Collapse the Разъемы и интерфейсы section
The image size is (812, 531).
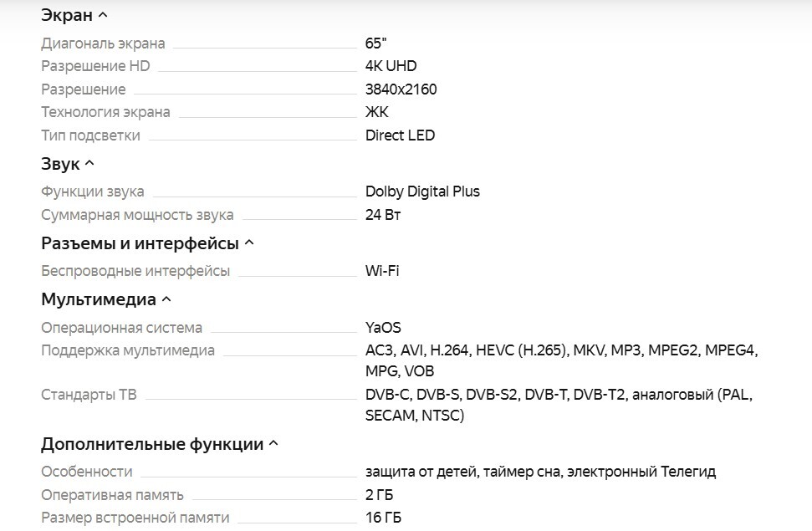[248, 243]
